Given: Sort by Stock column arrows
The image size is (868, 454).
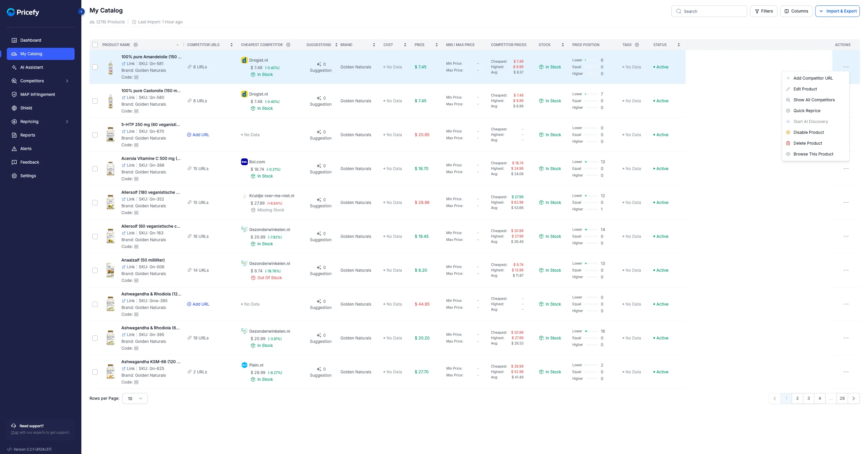Looking at the screenshot, I should [x=563, y=45].
